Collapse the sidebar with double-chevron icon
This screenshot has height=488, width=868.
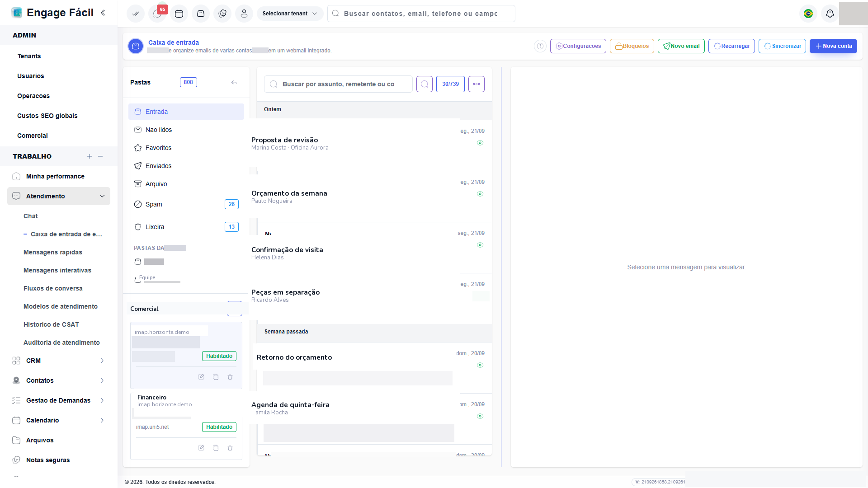coord(103,13)
